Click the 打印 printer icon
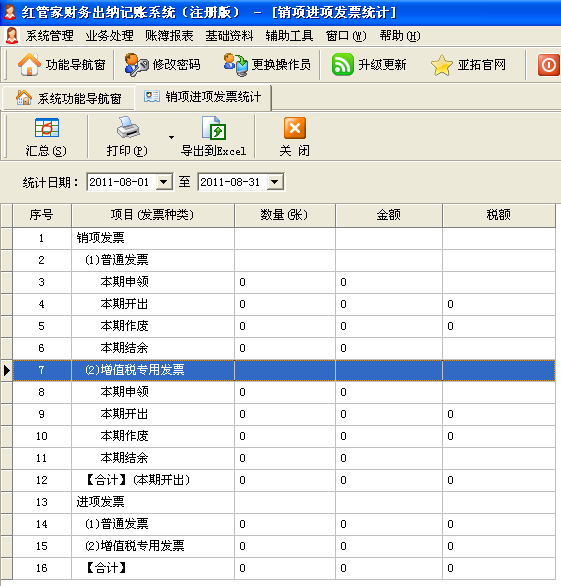The image size is (561, 586). click(128, 127)
